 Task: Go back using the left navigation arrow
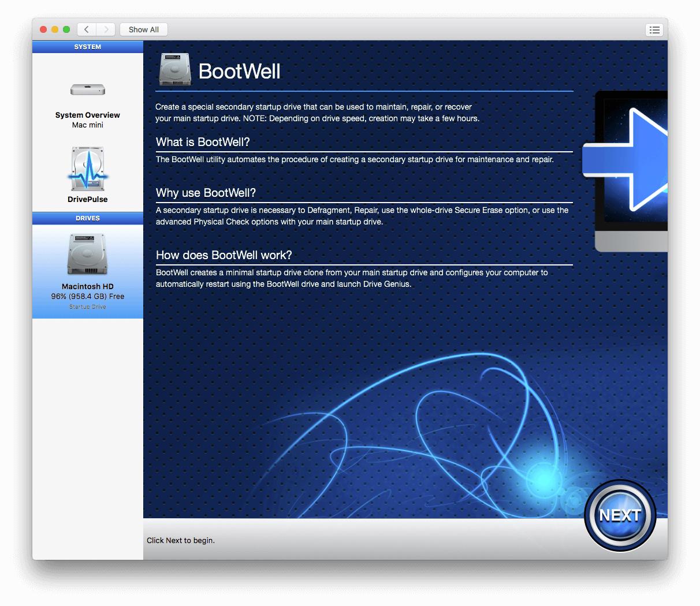86,29
